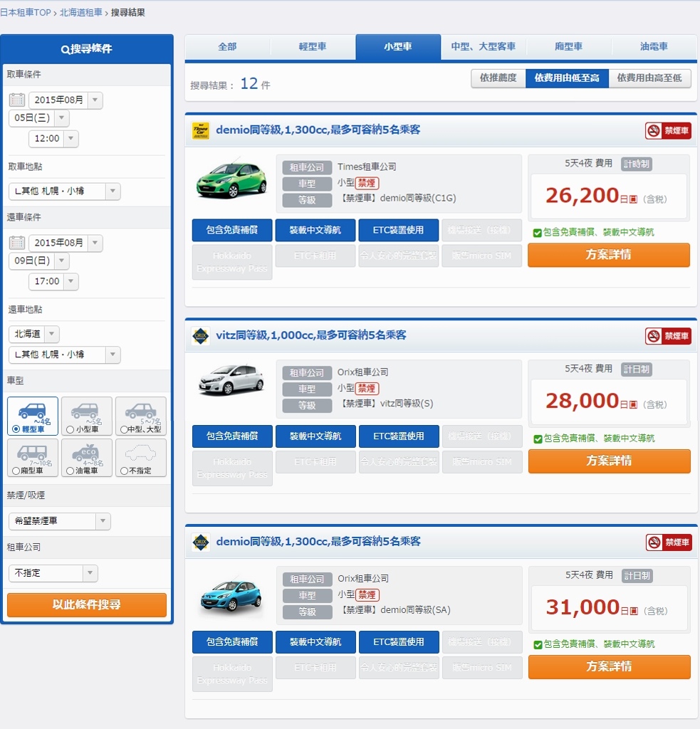Viewport: 700px width, 729px height.
Task: Sort by recommendation 依推薦度
Action: coord(498,78)
